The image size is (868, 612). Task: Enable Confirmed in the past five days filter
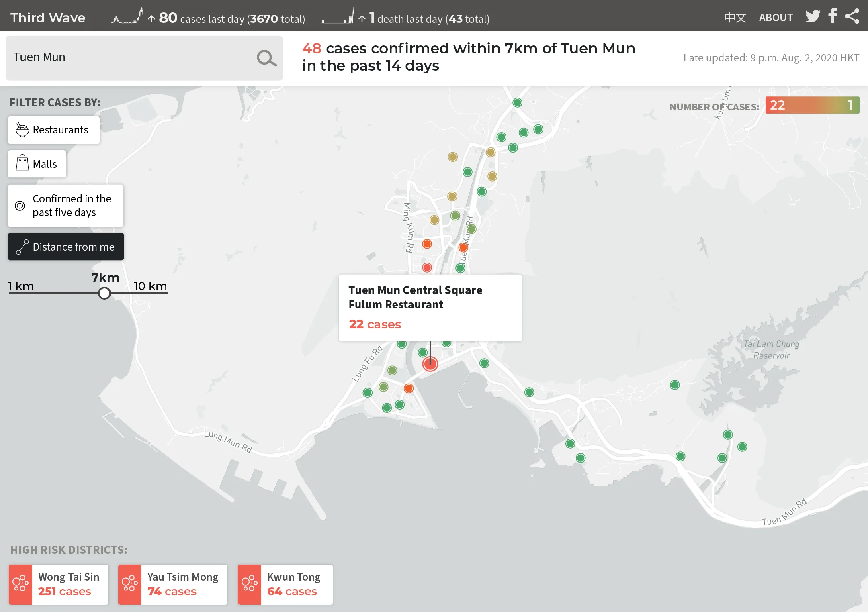click(66, 206)
